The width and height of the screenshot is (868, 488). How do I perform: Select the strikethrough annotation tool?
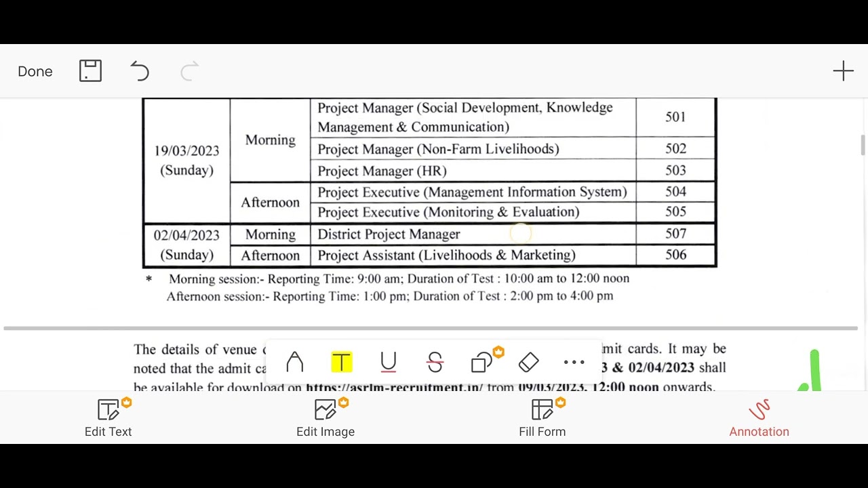(x=435, y=363)
